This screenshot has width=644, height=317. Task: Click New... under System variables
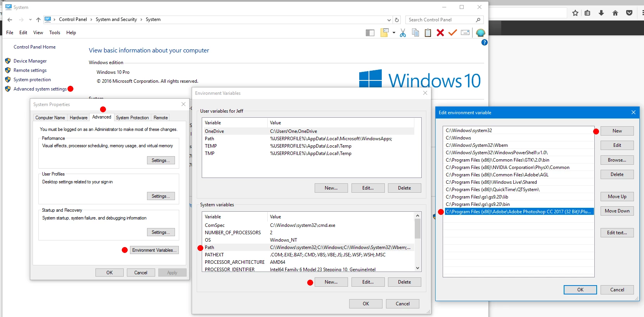[331, 282]
